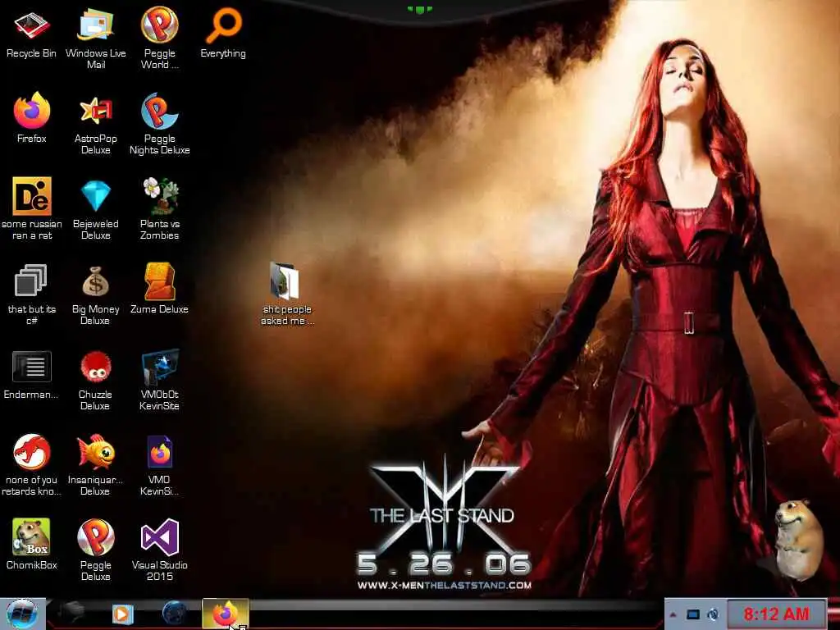
Task: Show hidden system tray icons arrow
Action: tap(673, 614)
